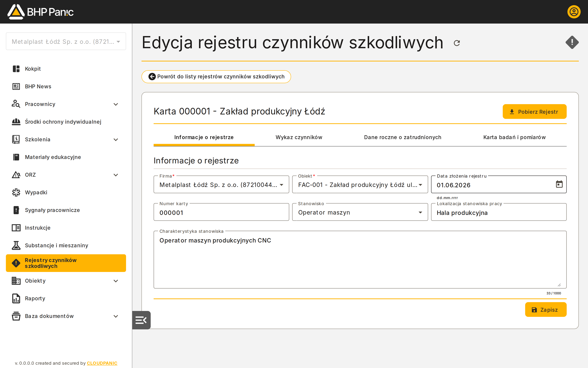The image size is (588, 368).
Task: Click the BHP Panic logo
Action: click(40, 12)
